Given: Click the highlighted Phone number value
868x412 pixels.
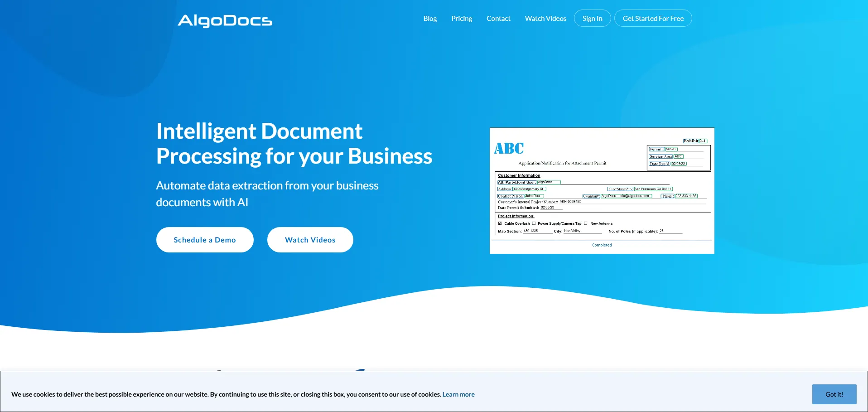Looking at the screenshot, I should click(686, 196).
